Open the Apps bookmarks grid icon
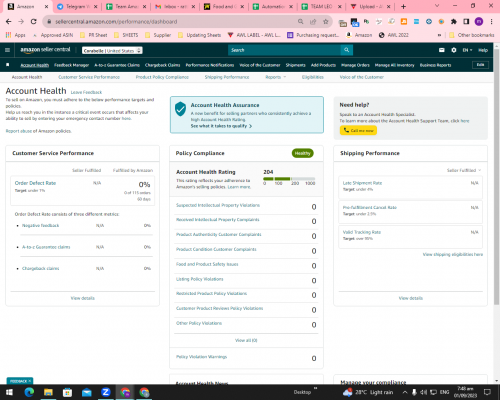The image size is (500, 400). (9, 35)
